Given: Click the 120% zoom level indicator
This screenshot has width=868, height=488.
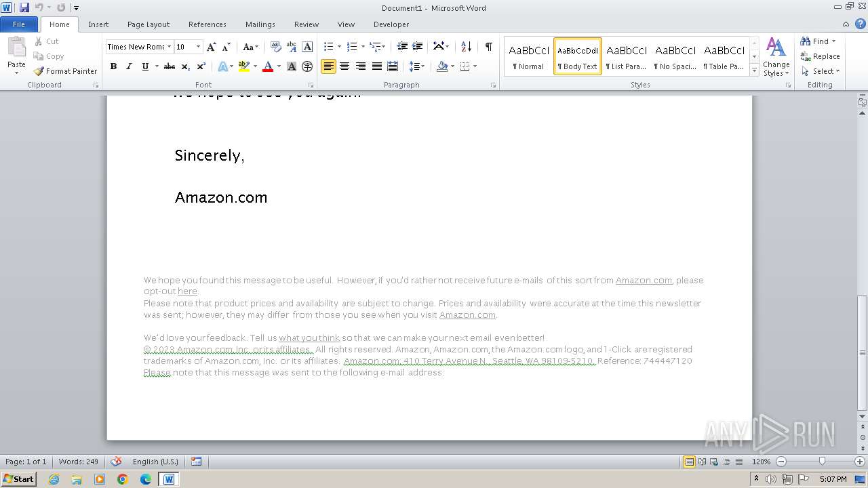Looking at the screenshot, I should click(x=761, y=462).
